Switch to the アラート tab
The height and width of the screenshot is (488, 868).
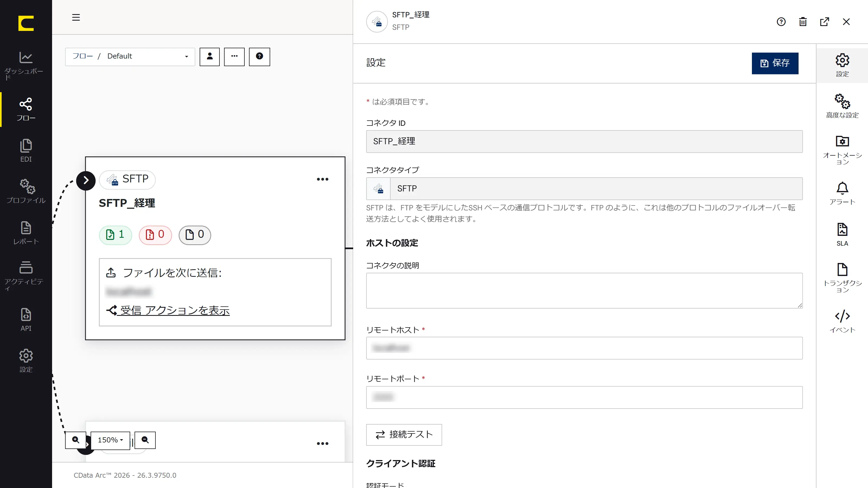pyautogui.click(x=842, y=193)
